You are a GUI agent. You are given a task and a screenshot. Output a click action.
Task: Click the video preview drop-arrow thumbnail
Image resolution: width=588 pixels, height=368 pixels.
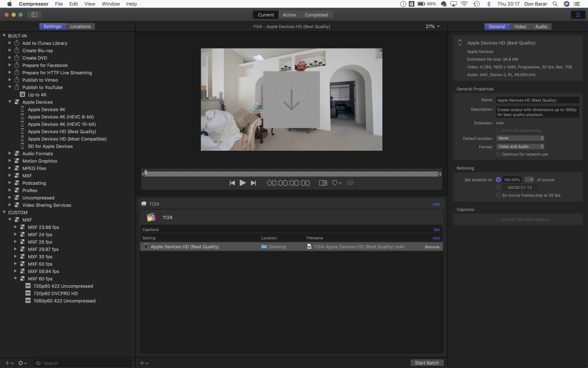click(291, 100)
